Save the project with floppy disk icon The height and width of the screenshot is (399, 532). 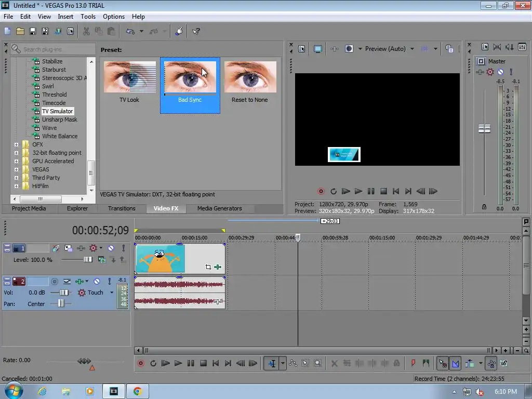coord(33,31)
